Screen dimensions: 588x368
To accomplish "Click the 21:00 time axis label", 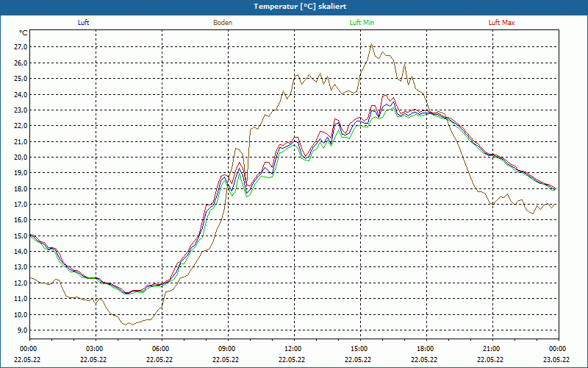I will (490, 349).
